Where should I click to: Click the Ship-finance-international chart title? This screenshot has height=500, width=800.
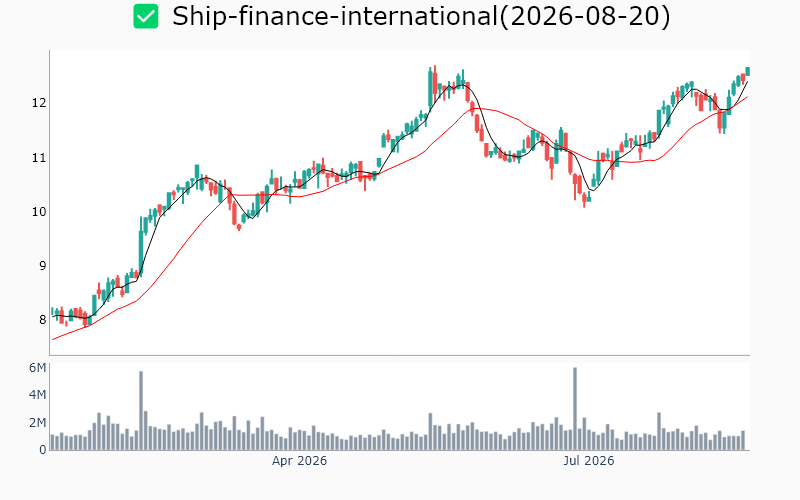click(421, 16)
